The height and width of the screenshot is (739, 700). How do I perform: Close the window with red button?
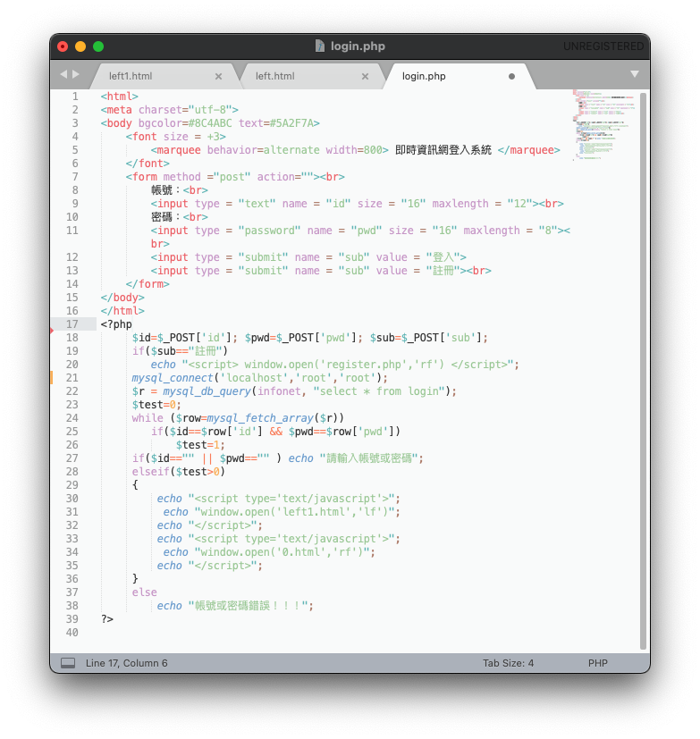[63, 46]
